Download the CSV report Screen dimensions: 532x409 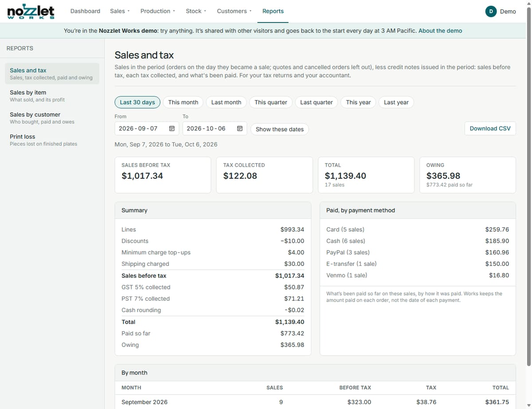point(490,129)
